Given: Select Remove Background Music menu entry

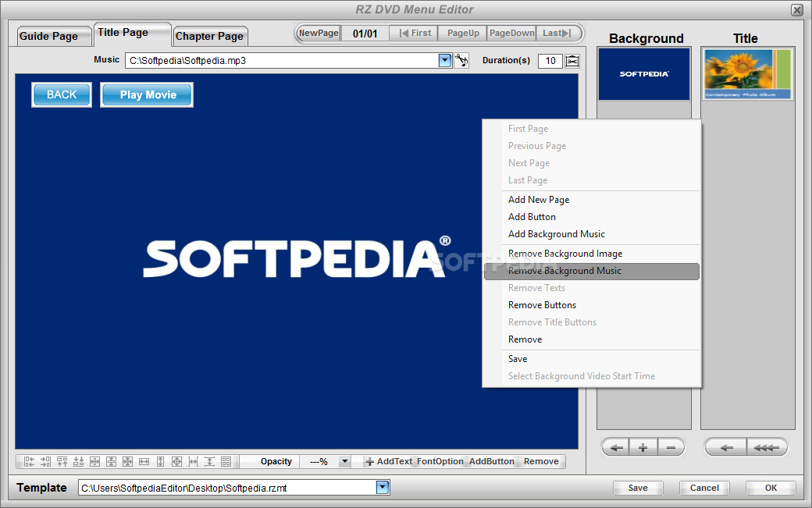Looking at the screenshot, I should pyautogui.click(x=591, y=271).
